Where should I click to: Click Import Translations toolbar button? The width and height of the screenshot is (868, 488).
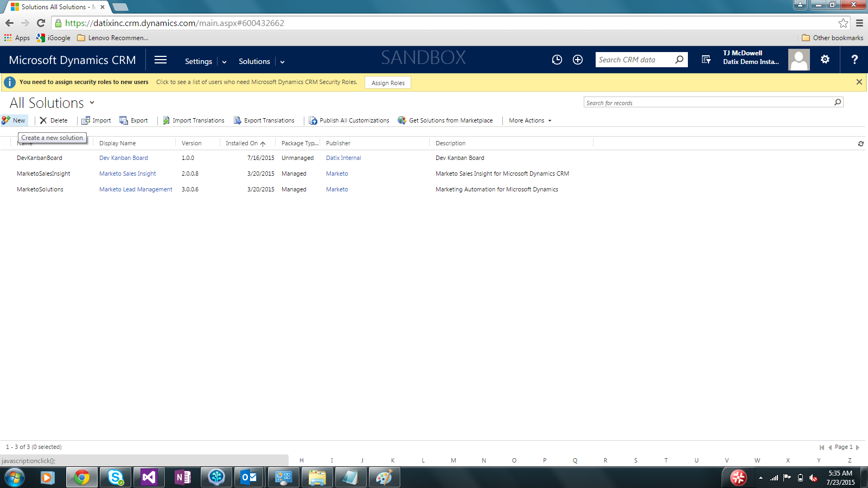(x=194, y=120)
